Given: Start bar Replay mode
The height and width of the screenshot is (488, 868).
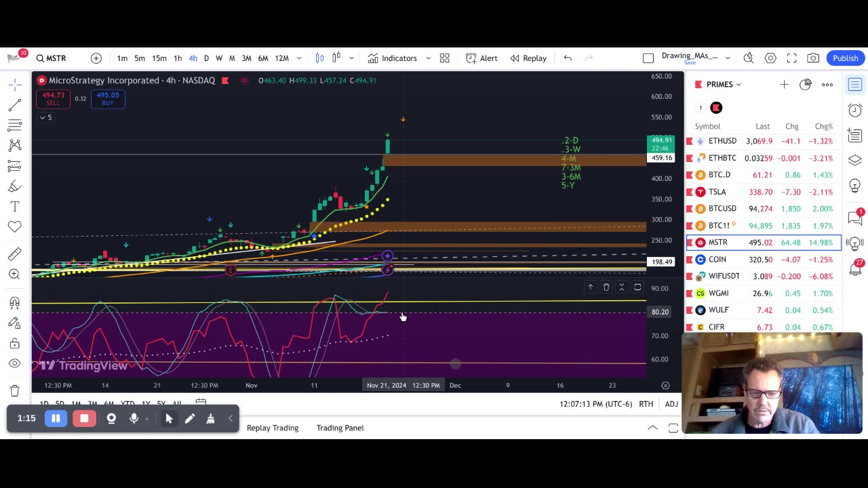Looking at the screenshot, I should tap(528, 58).
